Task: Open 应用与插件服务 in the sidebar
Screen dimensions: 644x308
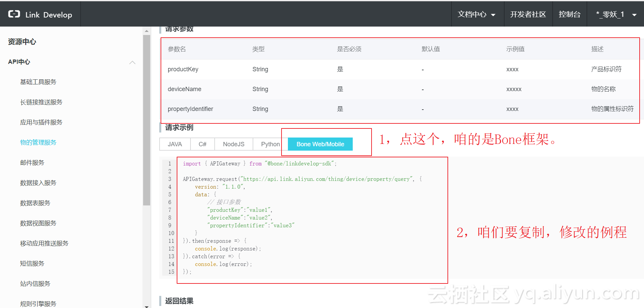Action: [41, 122]
